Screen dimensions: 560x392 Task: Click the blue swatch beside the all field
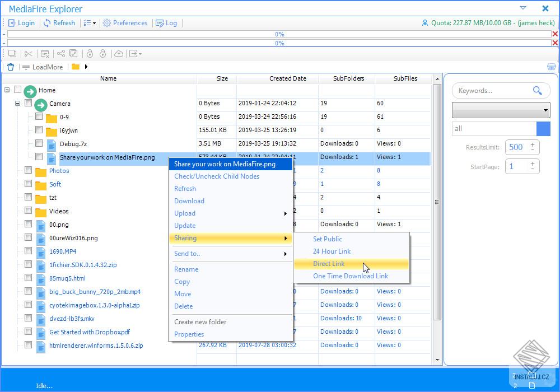click(543, 129)
